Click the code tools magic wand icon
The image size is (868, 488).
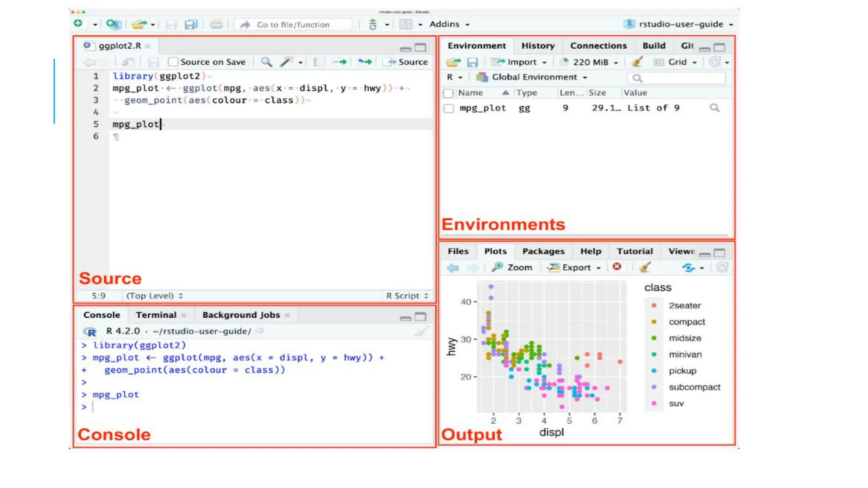point(287,62)
